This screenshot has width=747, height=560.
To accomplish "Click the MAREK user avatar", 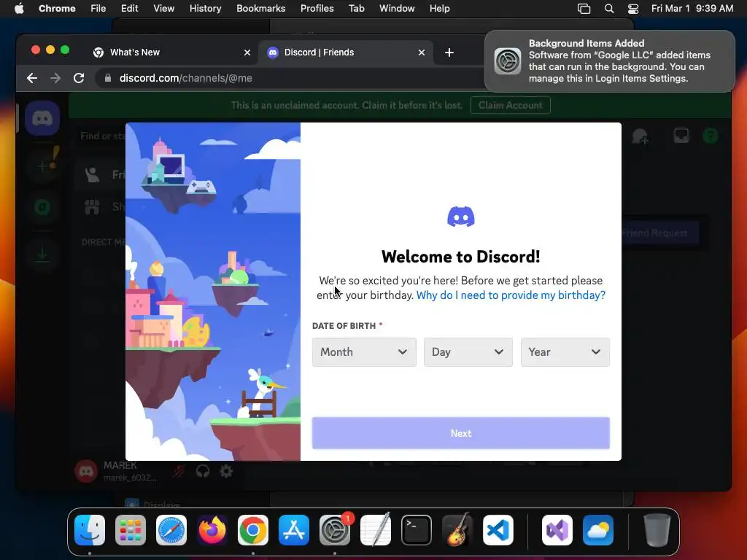I will pos(86,472).
